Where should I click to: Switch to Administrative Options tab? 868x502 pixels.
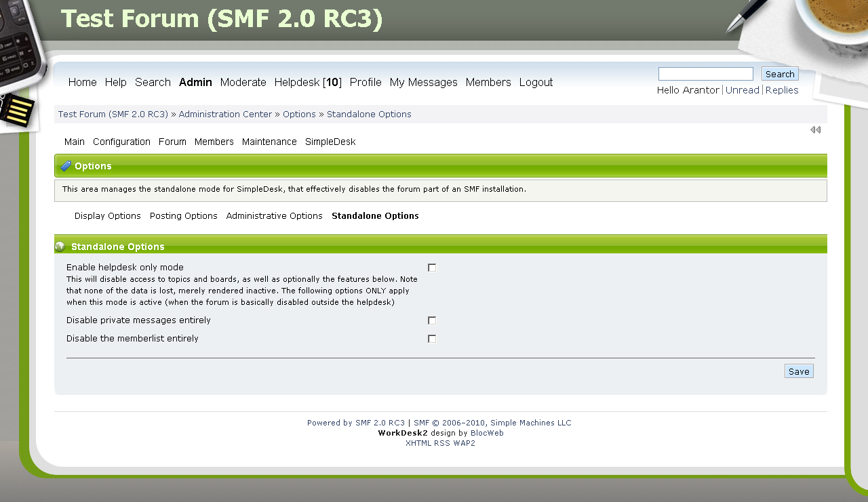click(275, 215)
